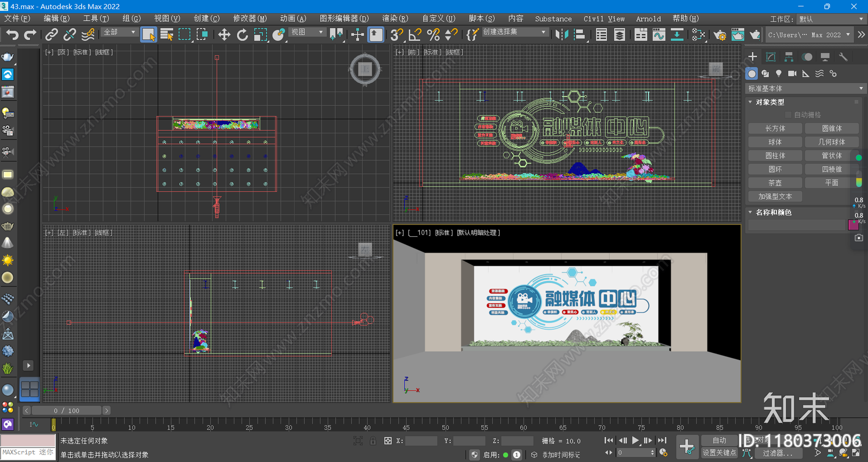Click the Bind to Space Warp icon
Image resolution: width=868 pixels, height=462 pixels.
pyautogui.click(x=88, y=35)
